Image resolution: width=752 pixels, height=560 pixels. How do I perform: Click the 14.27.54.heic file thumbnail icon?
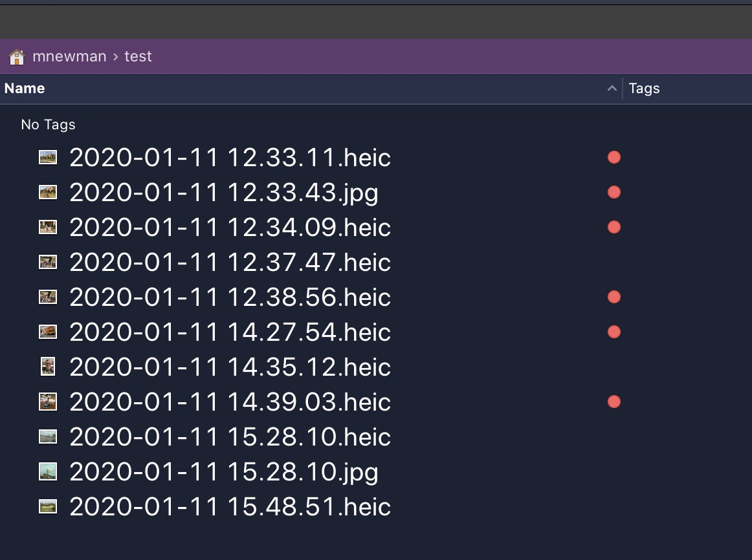[48, 332]
